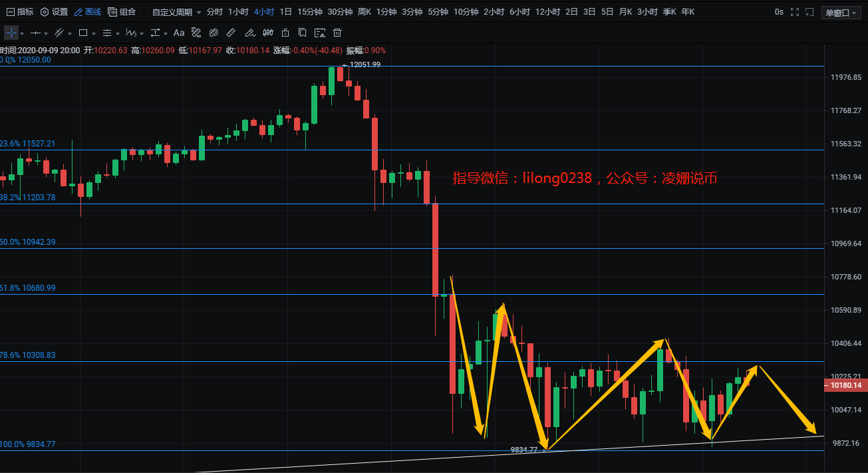Screen dimensions: 868x473
Task: Toggle the 指标 indicators panel
Action: tap(20, 12)
